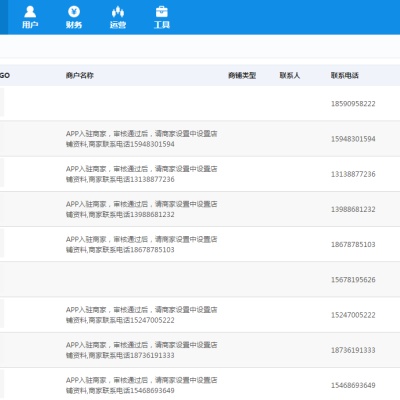Click the 商户名称 column header
Viewport: 400px width, 400px height.
click(80, 75)
